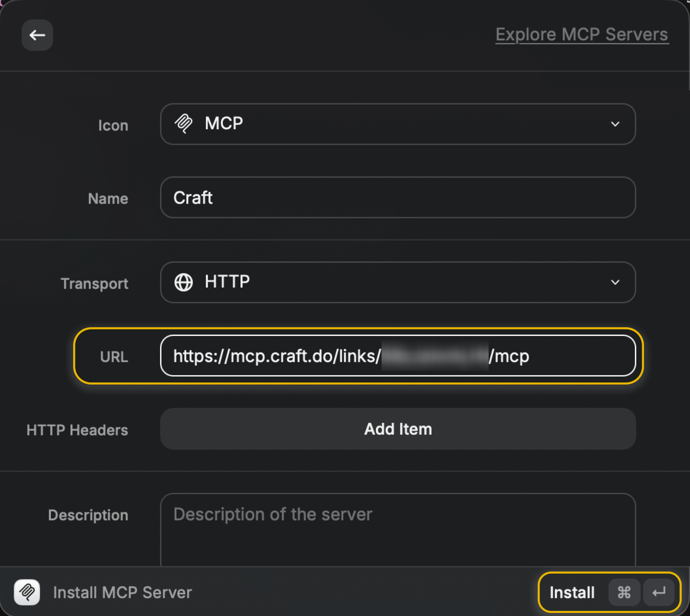The width and height of the screenshot is (690, 616).
Task: Click the back arrow icon
Action: (37, 35)
